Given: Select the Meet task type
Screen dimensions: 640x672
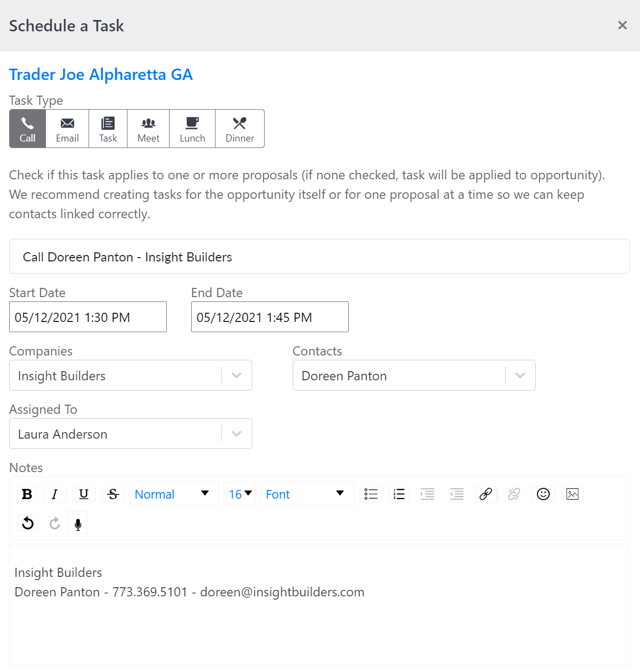Looking at the screenshot, I should point(149,129).
